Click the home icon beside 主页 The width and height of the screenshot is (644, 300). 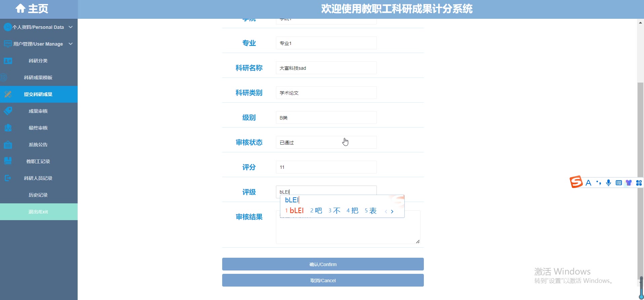coord(21,8)
